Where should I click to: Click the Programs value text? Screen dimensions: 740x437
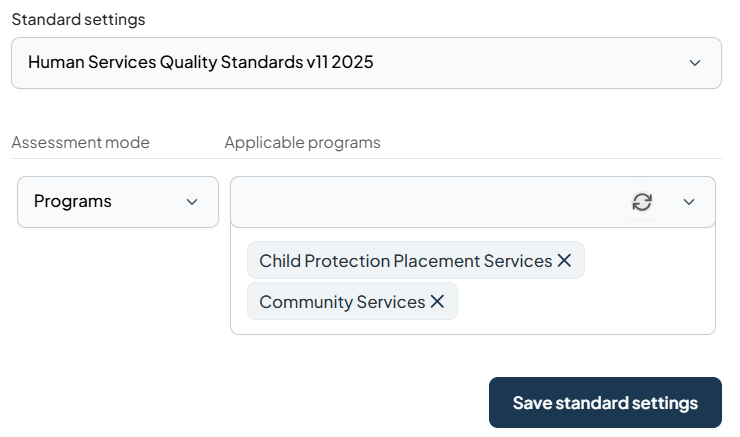[x=73, y=202]
